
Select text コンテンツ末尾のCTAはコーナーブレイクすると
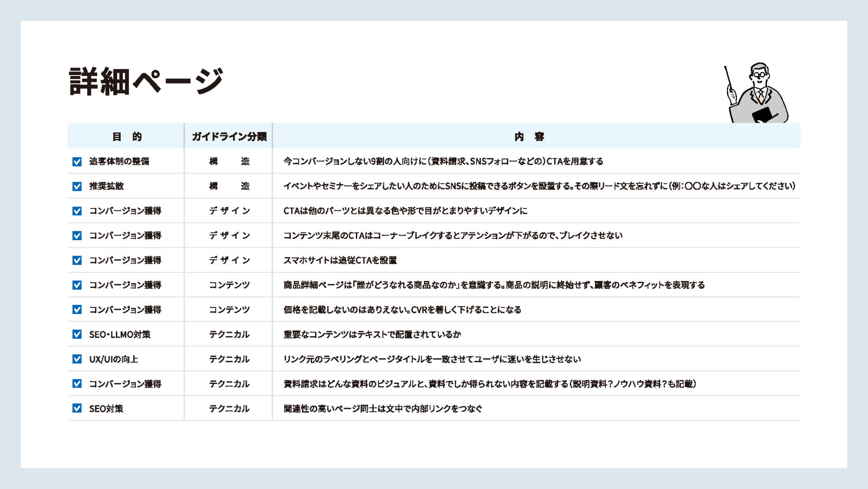(x=371, y=236)
